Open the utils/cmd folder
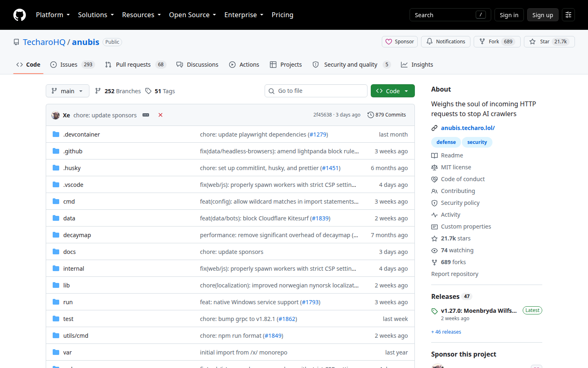 pyautogui.click(x=76, y=336)
